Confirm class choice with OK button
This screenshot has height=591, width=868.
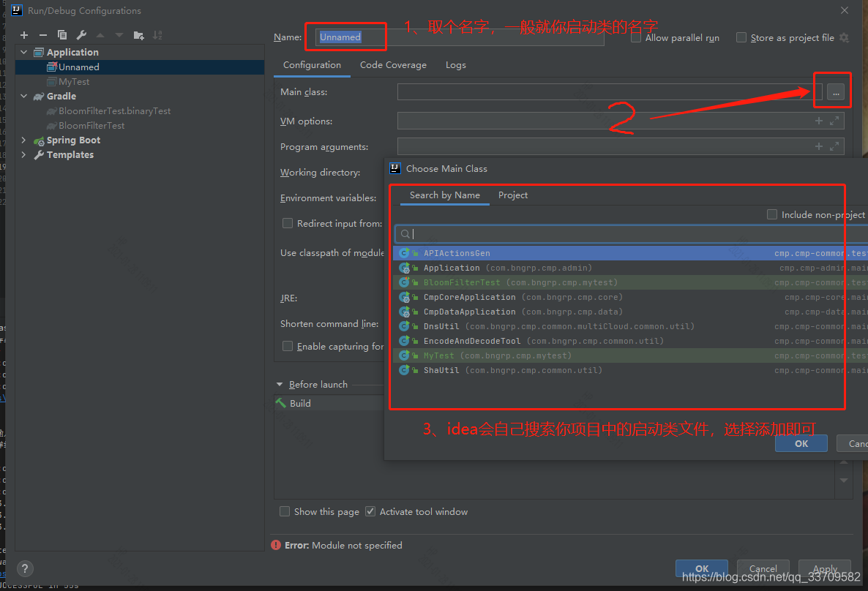pos(801,443)
